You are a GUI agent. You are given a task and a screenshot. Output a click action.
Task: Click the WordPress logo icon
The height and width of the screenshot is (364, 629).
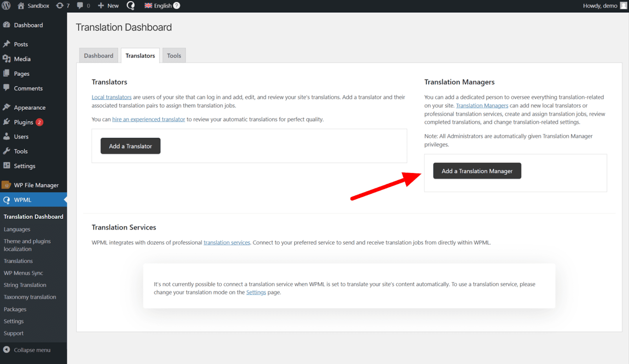(6, 6)
